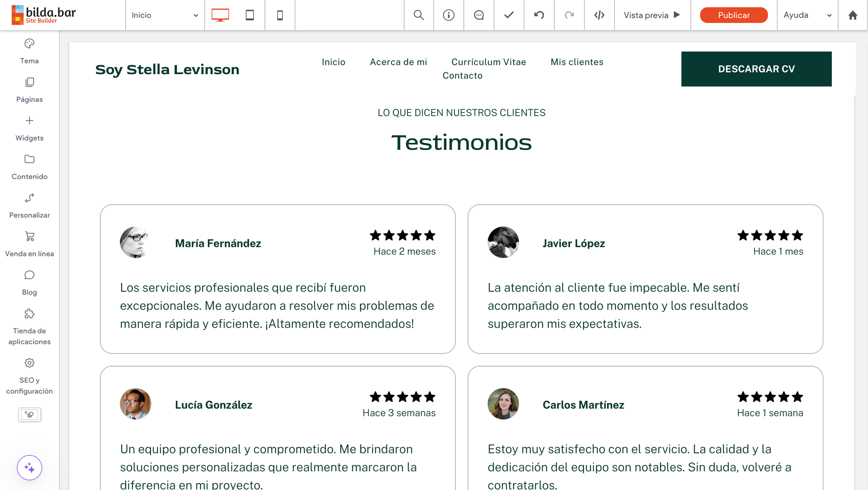Click the bilda.bar Site Builder logo
The image size is (868, 490).
point(44,15)
